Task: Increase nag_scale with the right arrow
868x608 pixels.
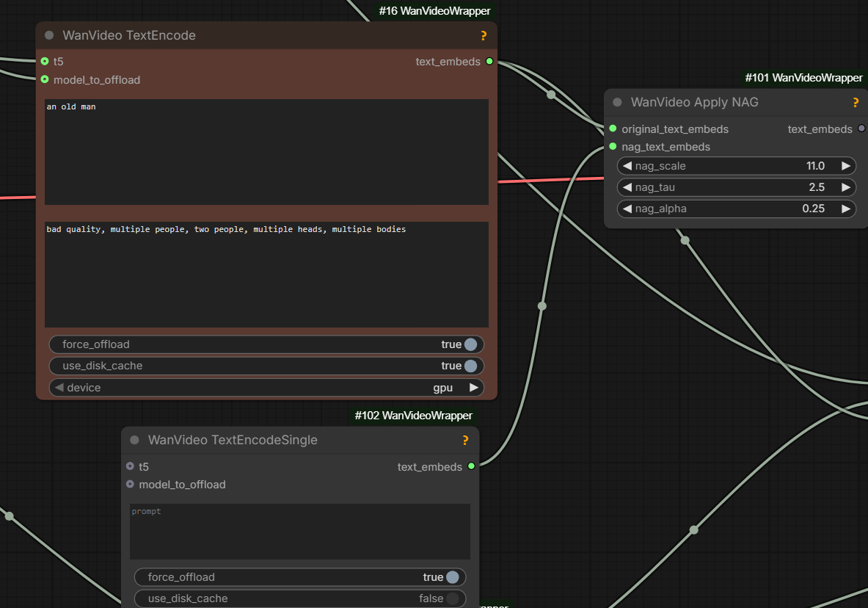Action: pyautogui.click(x=845, y=166)
